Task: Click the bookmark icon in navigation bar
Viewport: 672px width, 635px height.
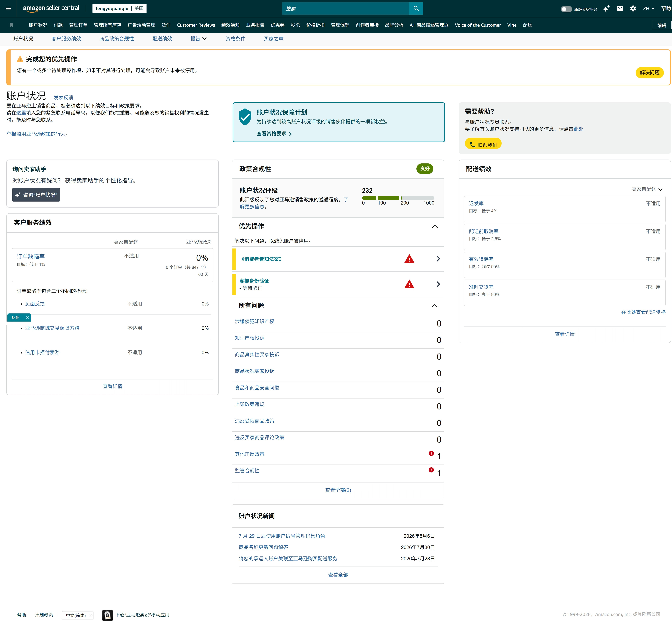Action: tap(11, 25)
